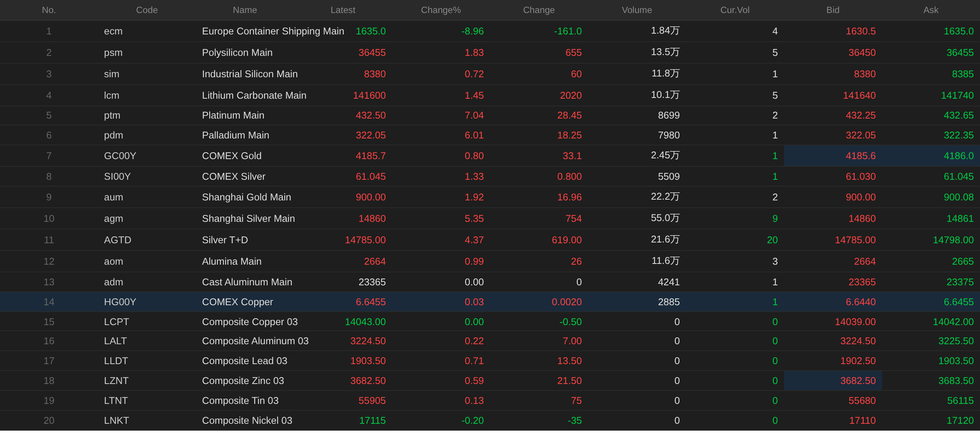The width and height of the screenshot is (980, 436).
Task: Select Composite Copper 03 row
Action: pos(490,322)
